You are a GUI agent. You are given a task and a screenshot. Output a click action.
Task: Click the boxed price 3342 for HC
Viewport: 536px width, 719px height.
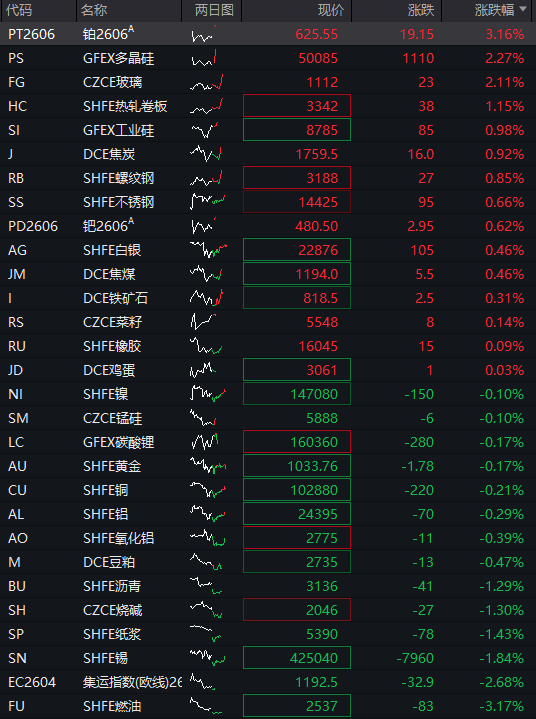coord(297,106)
